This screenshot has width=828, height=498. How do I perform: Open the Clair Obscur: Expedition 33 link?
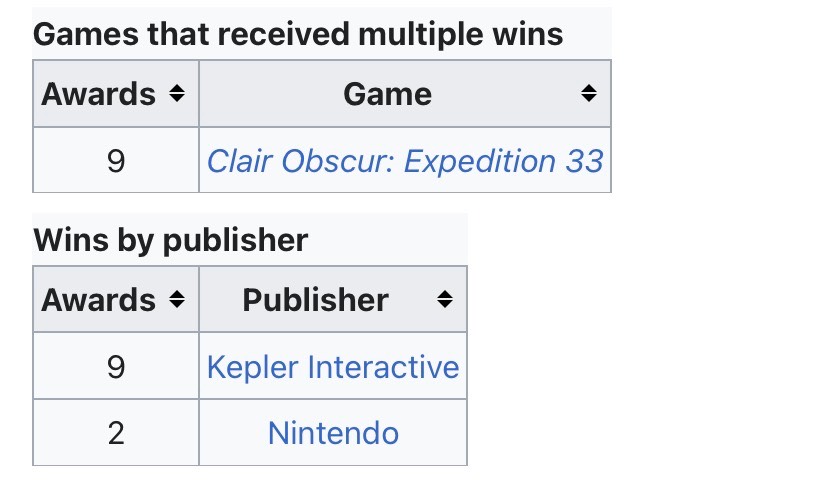coord(404,161)
